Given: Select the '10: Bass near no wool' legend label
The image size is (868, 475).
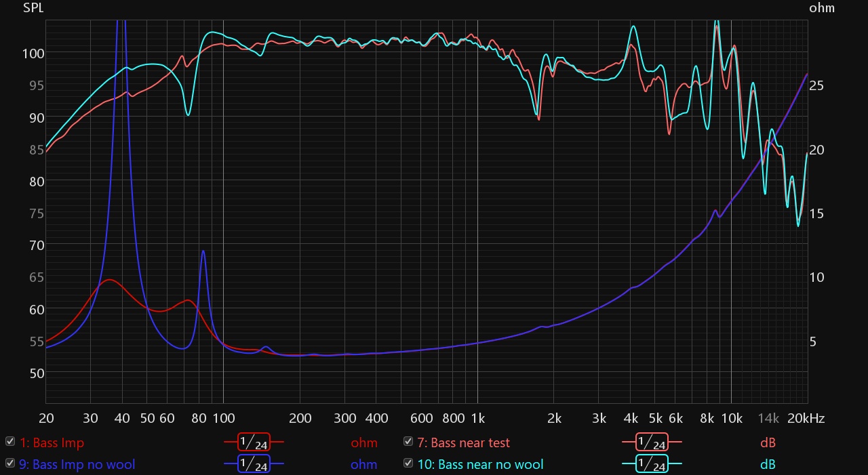Looking at the screenshot, I should pyautogui.click(x=480, y=464).
